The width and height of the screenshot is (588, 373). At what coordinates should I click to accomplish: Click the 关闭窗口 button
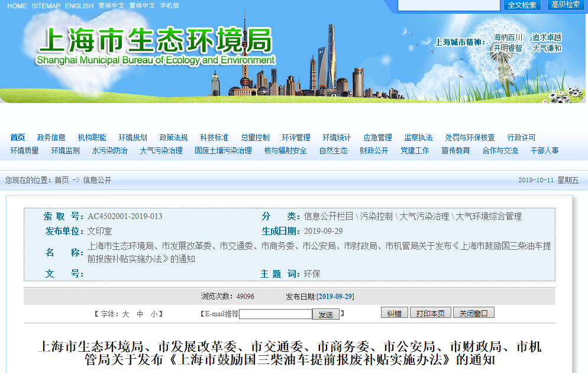click(473, 313)
